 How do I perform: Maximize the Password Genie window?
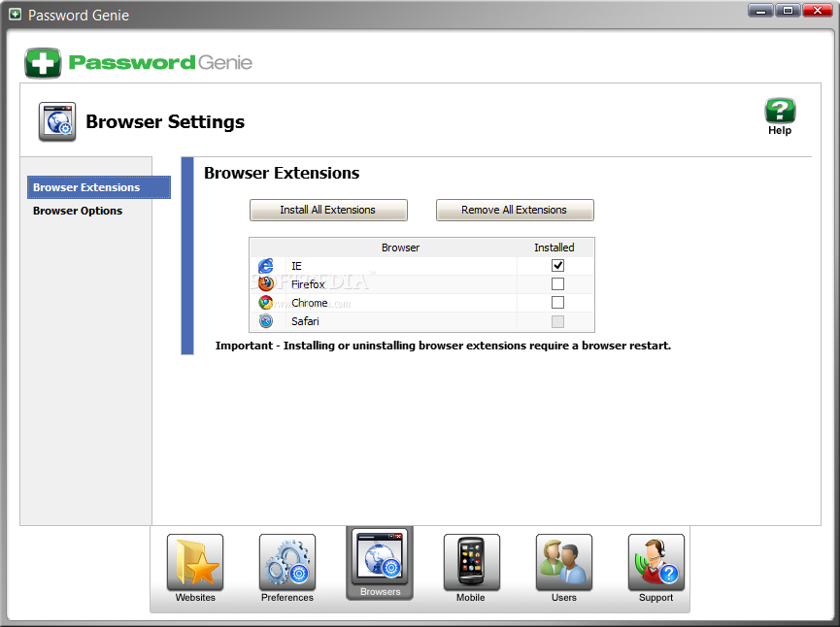pyautogui.click(x=788, y=10)
